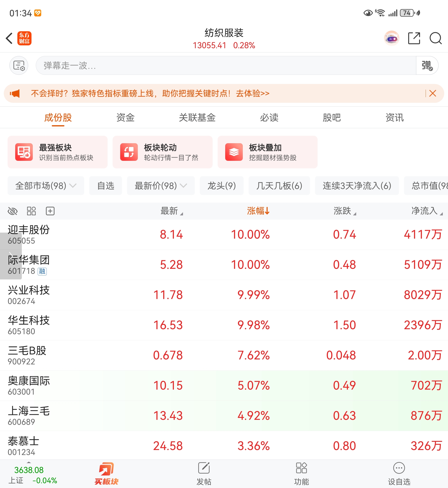448x488 pixels.
Task: Switch to the 股吧 tab
Action: (x=332, y=118)
